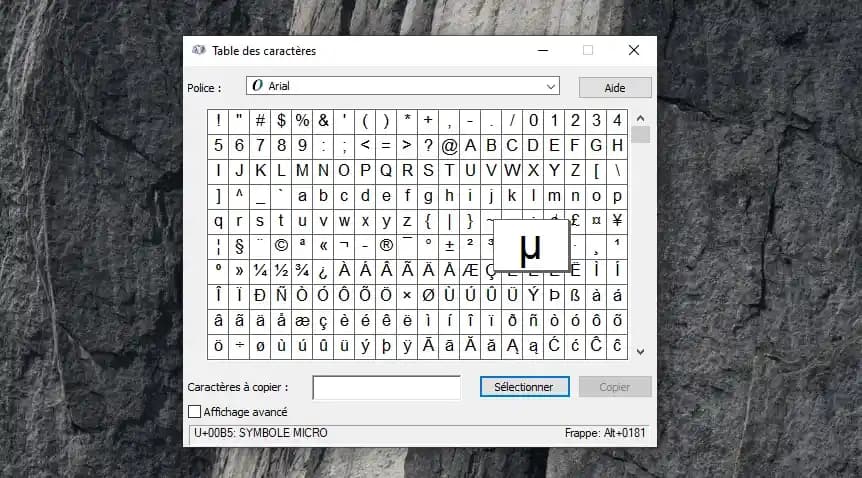Click the Character Map app icon in title bar
Image resolution: width=862 pixels, height=478 pixels.
click(x=198, y=51)
